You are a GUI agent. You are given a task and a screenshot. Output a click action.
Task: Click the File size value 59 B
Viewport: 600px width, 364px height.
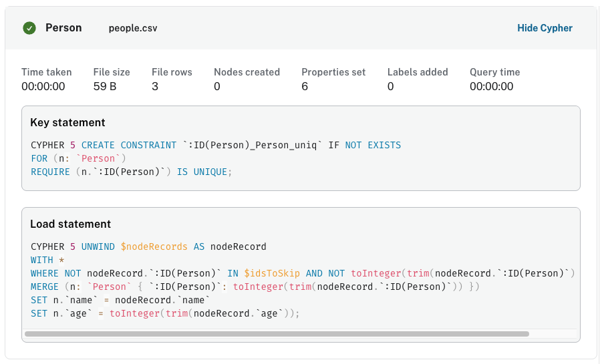pos(106,86)
